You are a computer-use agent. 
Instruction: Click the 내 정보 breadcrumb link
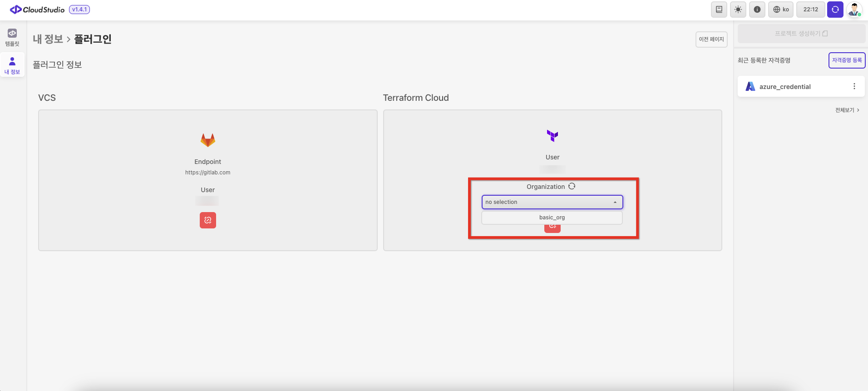[x=48, y=39]
